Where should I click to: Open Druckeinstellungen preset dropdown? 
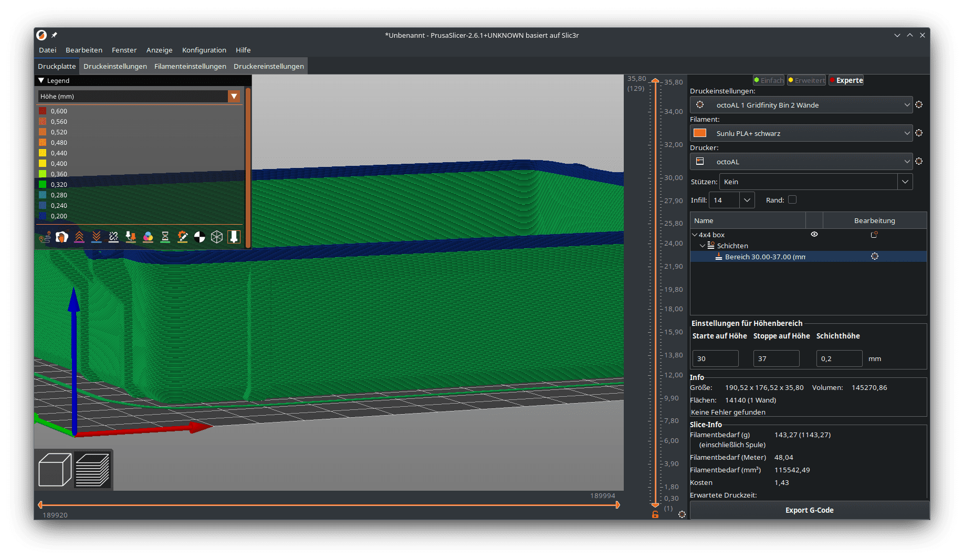801,105
